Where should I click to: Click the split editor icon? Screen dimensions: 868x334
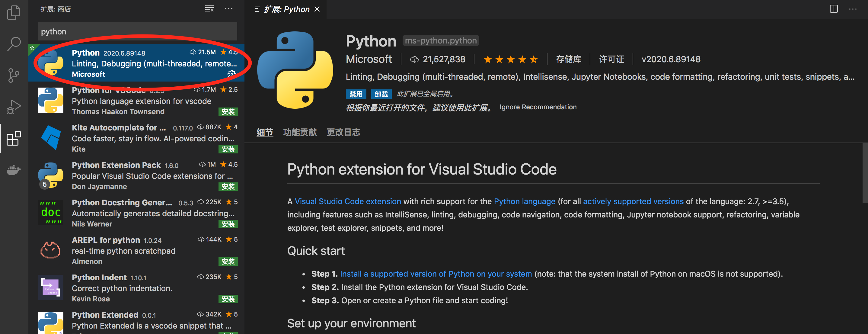(833, 9)
